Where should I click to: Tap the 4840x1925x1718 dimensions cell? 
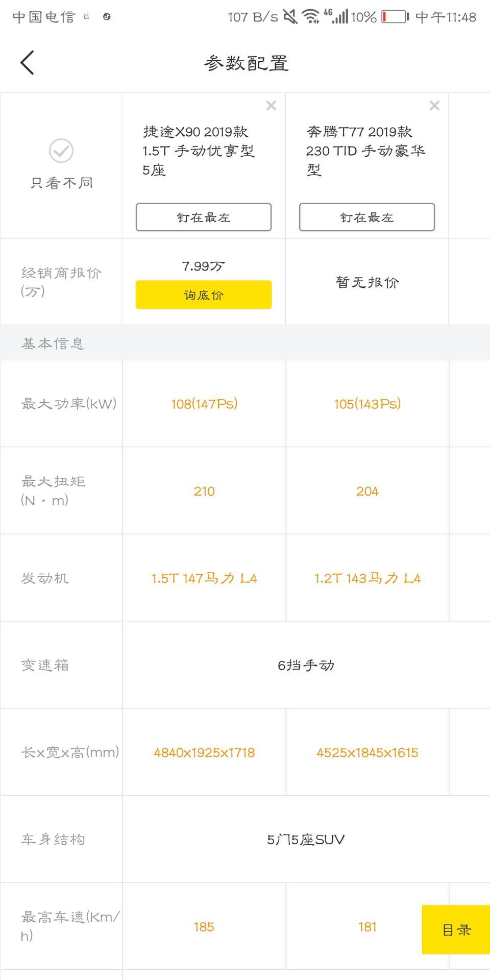point(204,752)
